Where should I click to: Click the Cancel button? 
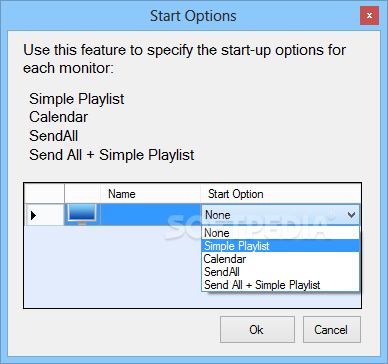(x=332, y=330)
